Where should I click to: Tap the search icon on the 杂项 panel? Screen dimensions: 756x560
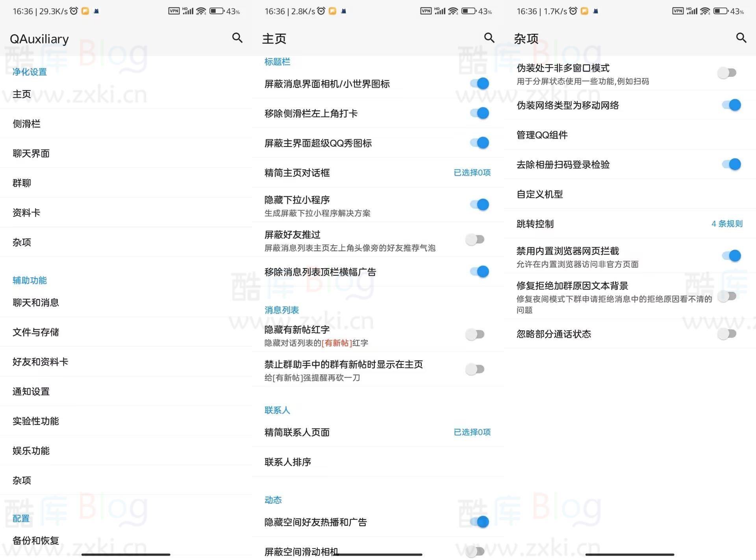click(741, 38)
